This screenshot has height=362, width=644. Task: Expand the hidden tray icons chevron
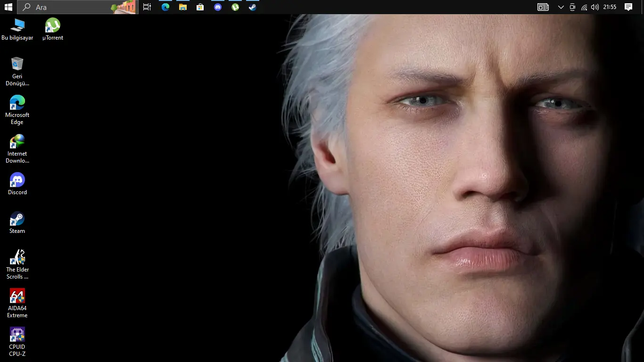point(561,7)
